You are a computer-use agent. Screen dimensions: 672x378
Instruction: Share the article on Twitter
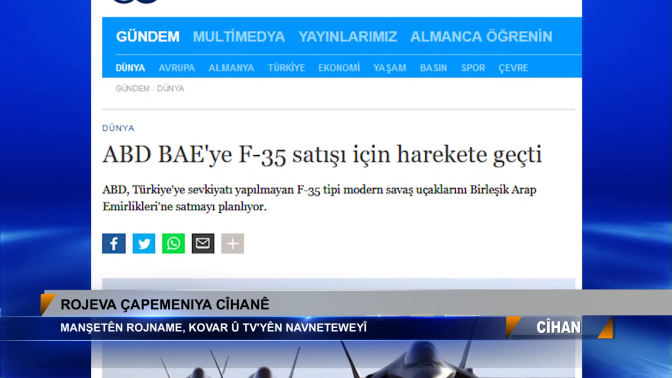pyautogui.click(x=144, y=243)
